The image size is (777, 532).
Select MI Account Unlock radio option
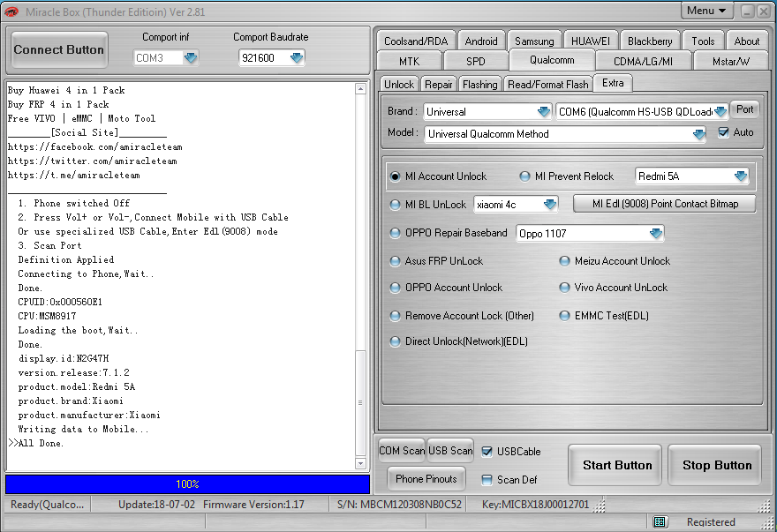pyautogui.click(x=395, y=176)
